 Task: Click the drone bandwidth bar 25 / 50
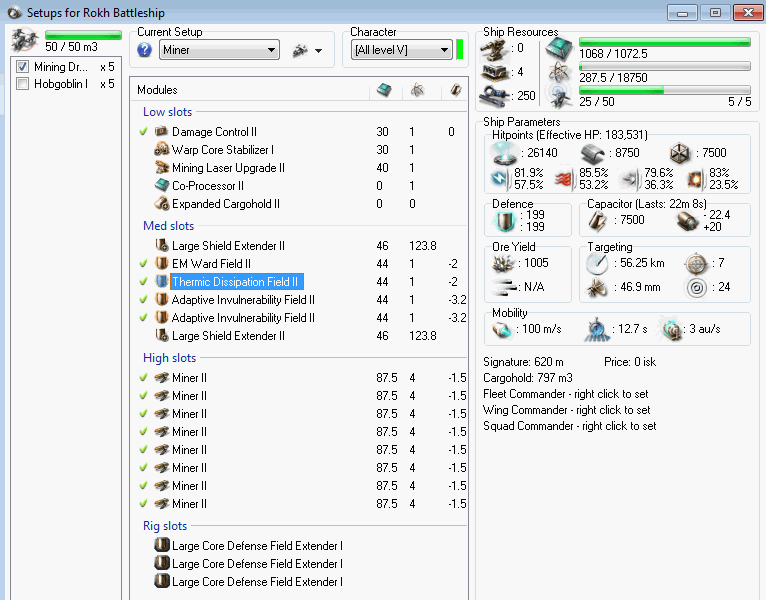pyautogui.click(x=664, y=90)
